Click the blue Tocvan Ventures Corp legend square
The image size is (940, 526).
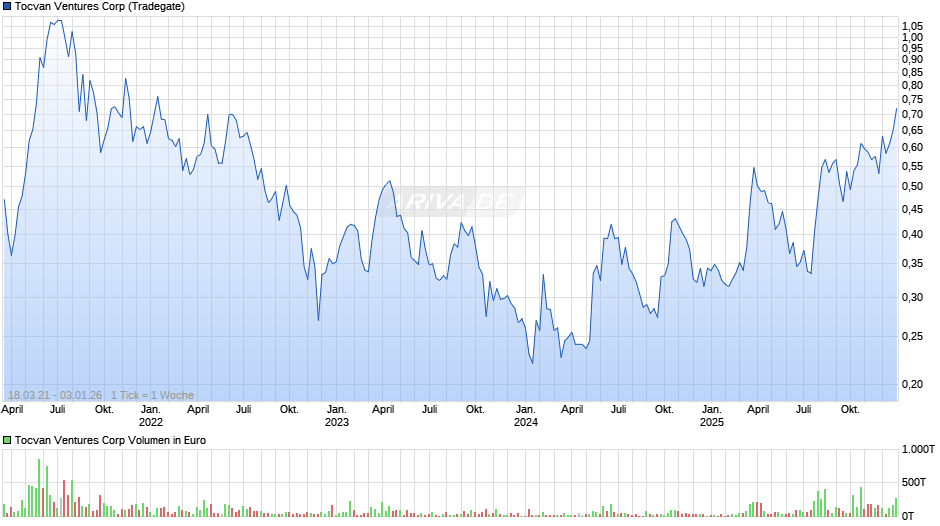7,7
